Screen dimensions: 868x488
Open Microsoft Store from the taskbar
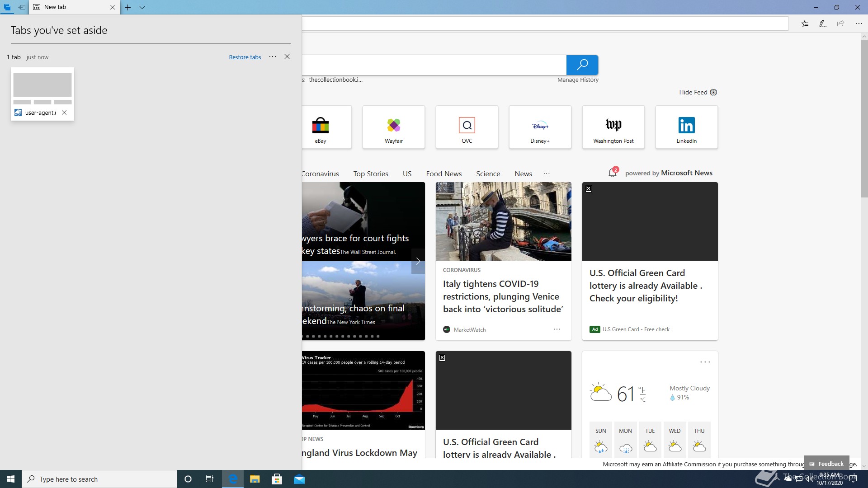click(x=277, y=479)
